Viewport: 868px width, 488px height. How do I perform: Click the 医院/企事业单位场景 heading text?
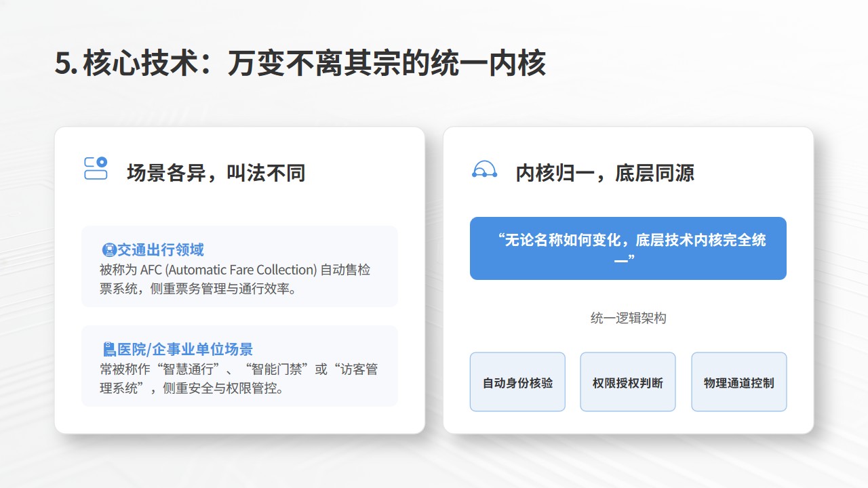(x=185, y=350)
